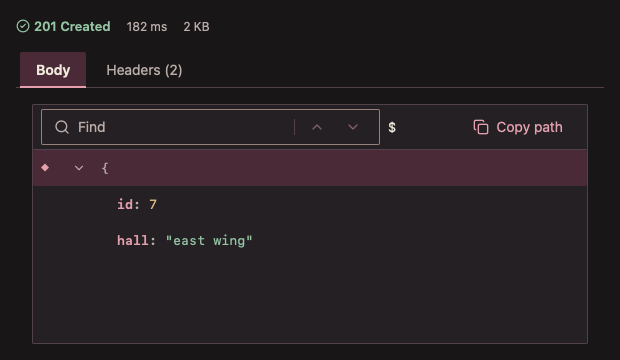Image resolution: width=620 pixels, height=360 pixels.
Task: Jump to next match with down chevron
Action: [x=353, y=127]
